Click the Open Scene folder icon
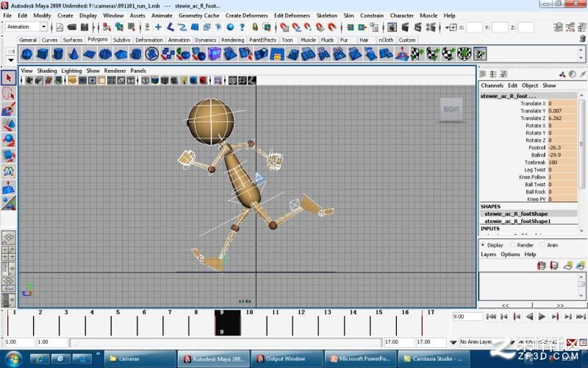Screen dimensions: 588x368 [71, 27]
